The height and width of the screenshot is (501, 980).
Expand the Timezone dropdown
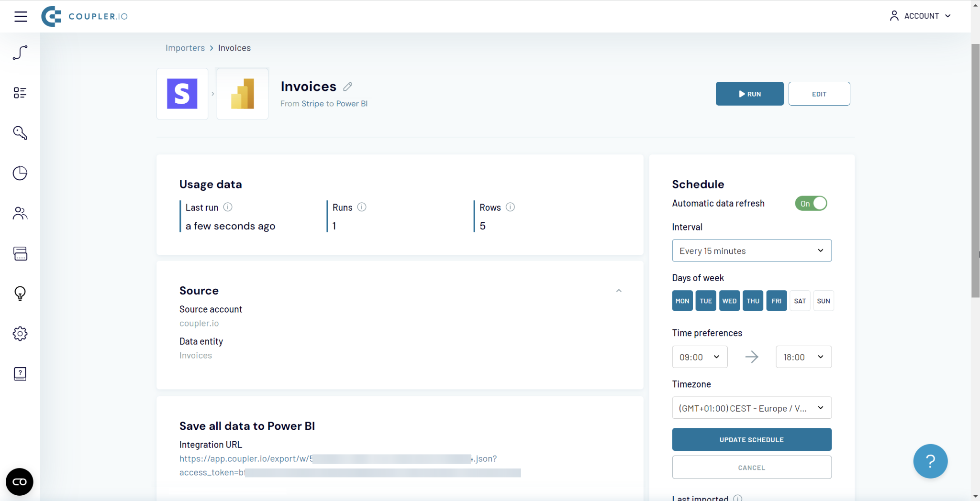point(751,408)
